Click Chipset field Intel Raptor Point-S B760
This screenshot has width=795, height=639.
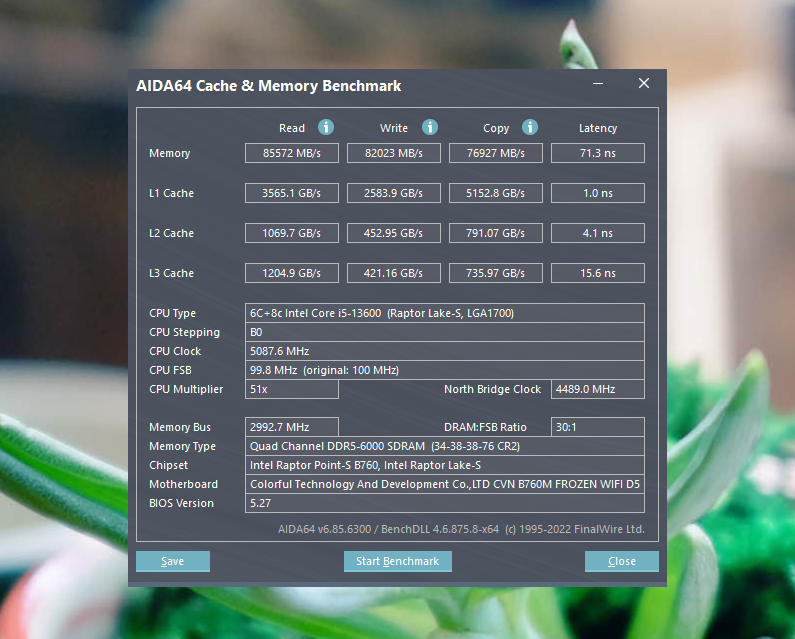click(445, 465)
